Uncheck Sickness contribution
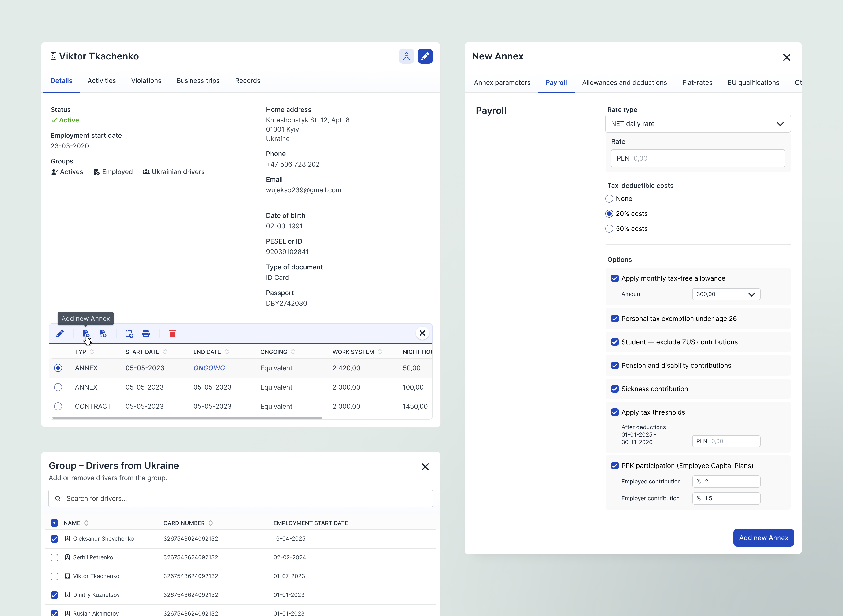 (615, 389)
